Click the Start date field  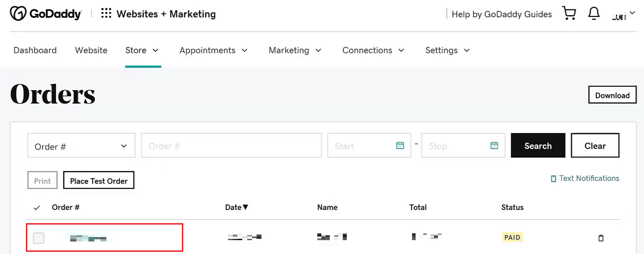click(x=369, y=146)
